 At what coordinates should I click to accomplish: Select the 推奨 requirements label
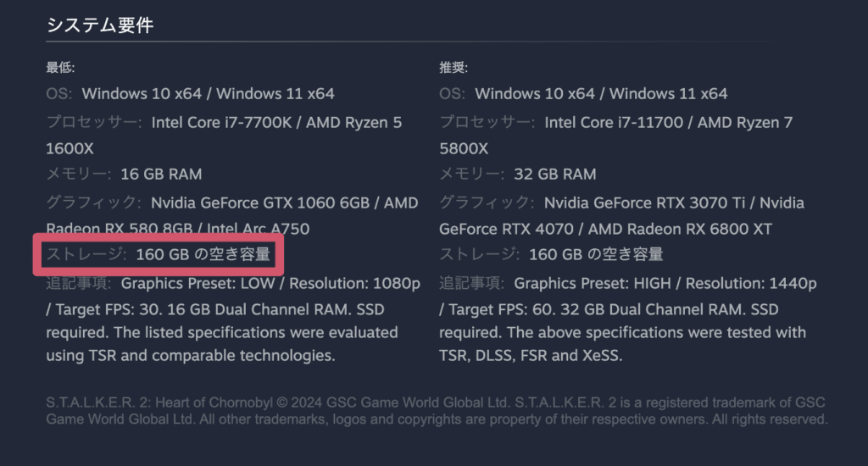click(453, 68)
